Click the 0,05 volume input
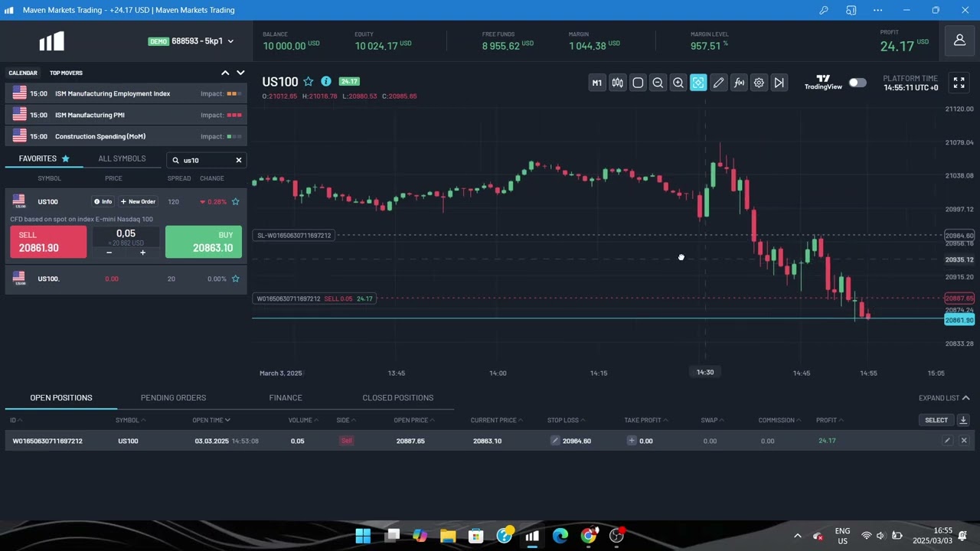 point(126,233)
